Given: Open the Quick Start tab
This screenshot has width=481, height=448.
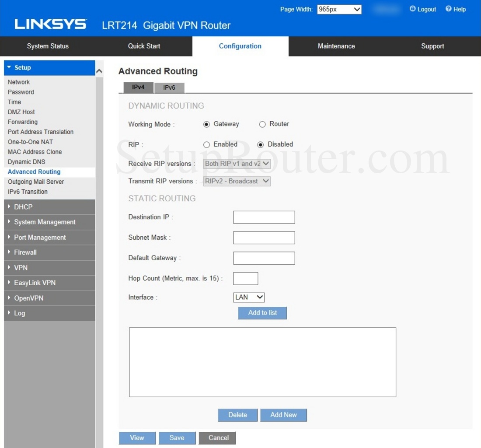Looking at the screenshot, I should (144, 46).
